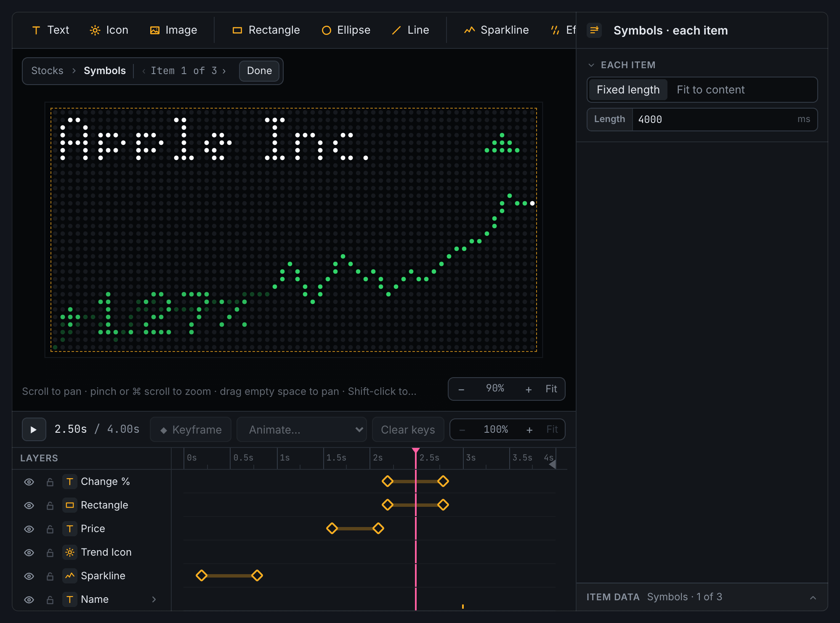Image resolution: width=840 pixels, height=623 pixels.
Task: Go to next item in Symbols
Action: [224, 71]
